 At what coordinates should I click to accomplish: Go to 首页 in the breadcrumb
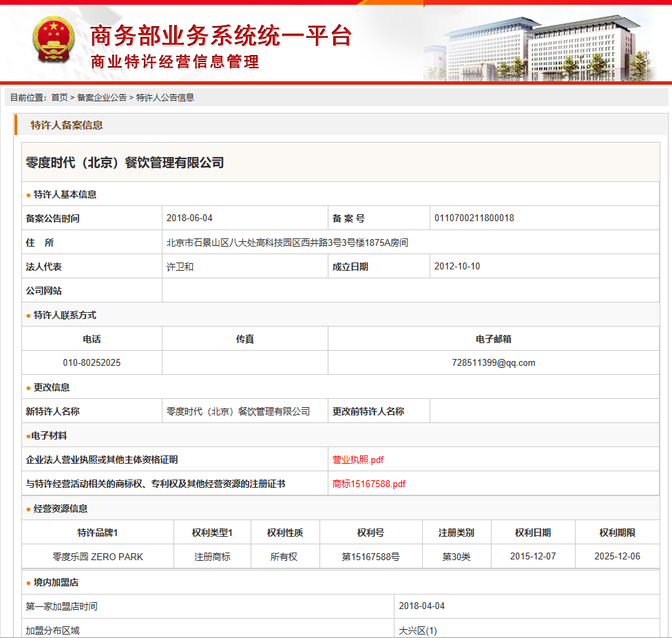click(60, 98)
